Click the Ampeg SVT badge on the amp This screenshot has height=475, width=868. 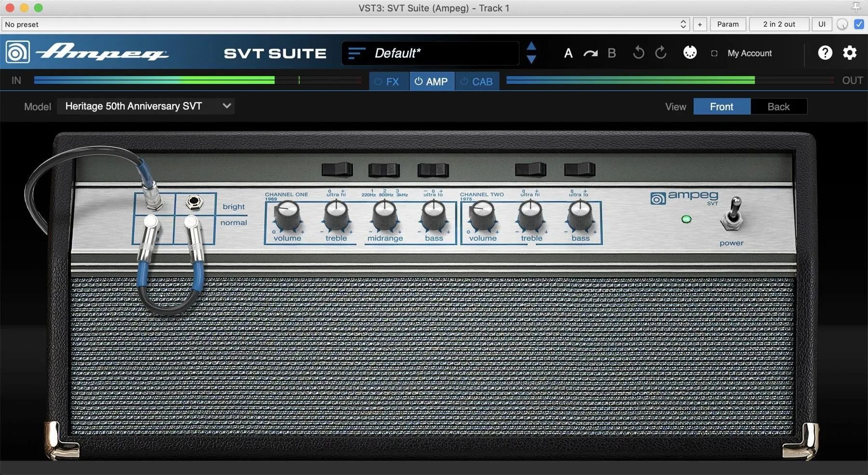coord(684,197)
